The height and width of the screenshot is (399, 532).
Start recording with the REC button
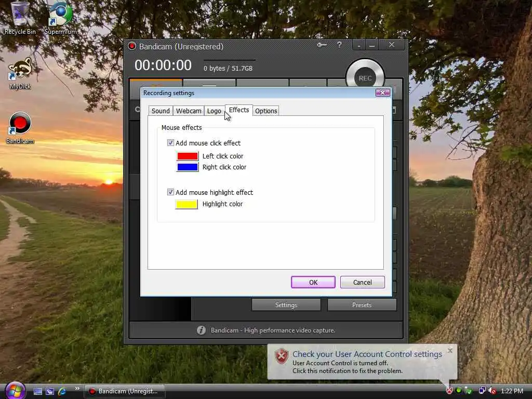coord(365,78)
